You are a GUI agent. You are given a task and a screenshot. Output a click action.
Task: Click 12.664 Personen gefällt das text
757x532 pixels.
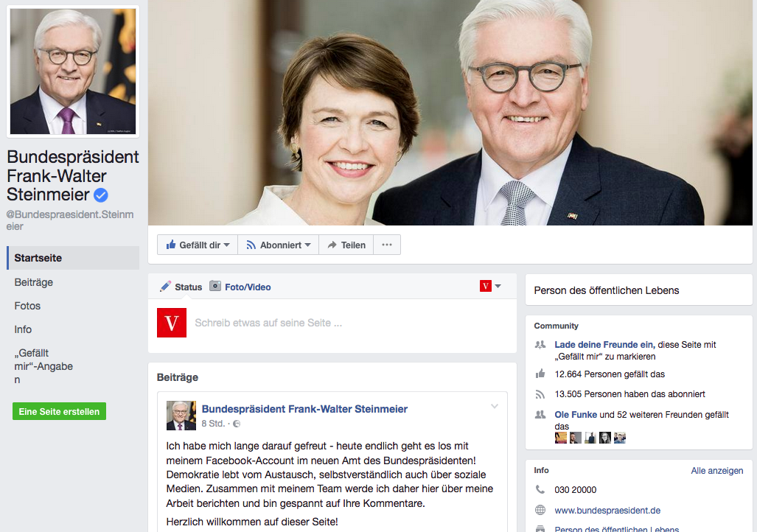(610, 374)
